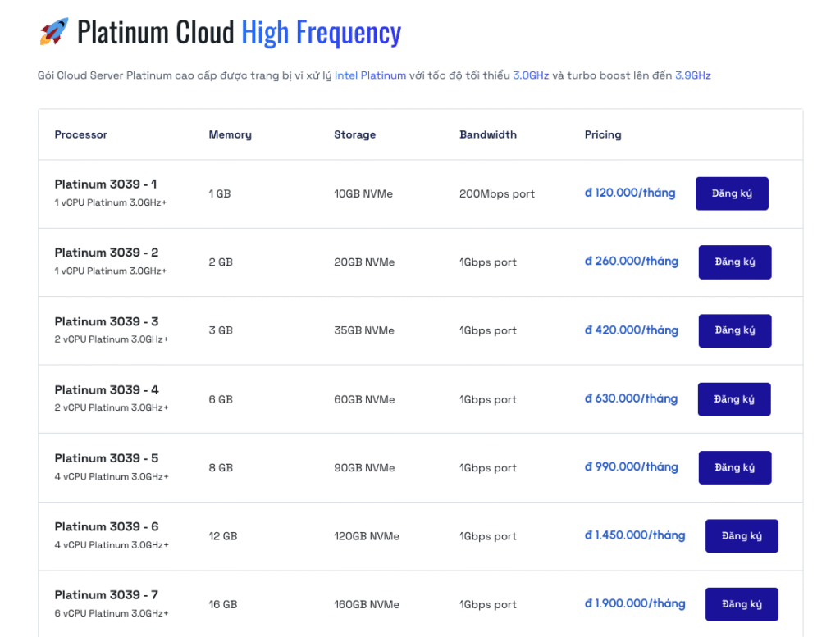Select the đ 990.000/tháng price text
This screenshot has height=637, width=840.
click(x=631, y=467)
